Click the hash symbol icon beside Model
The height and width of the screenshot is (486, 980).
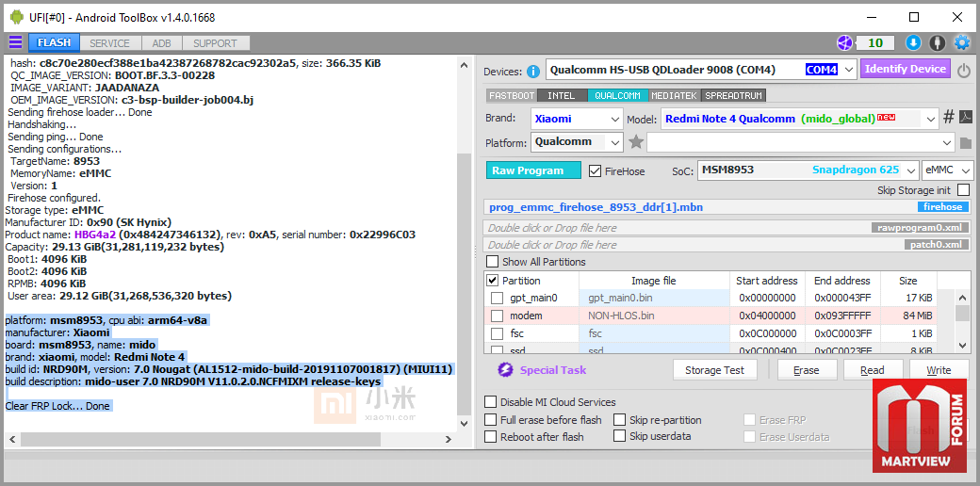point(949,117)
